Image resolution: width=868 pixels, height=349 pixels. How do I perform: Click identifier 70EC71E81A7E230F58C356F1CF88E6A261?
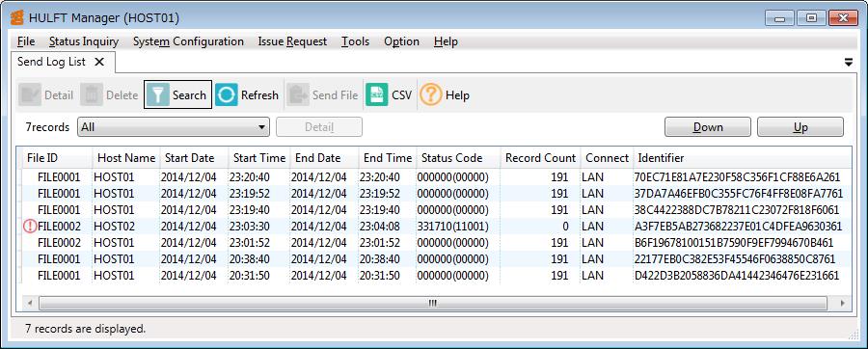pyautogui.click(x=738, y=177)
